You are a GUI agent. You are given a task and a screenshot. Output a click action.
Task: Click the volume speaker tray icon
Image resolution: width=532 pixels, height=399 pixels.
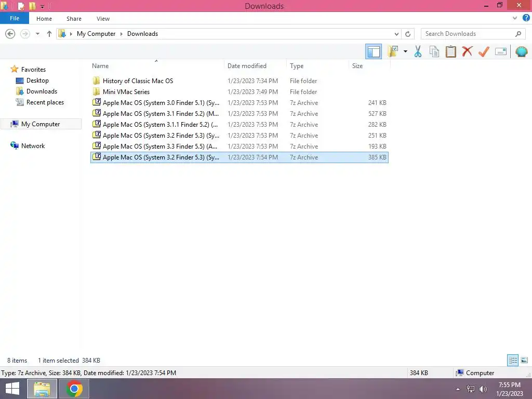(483, 389)
